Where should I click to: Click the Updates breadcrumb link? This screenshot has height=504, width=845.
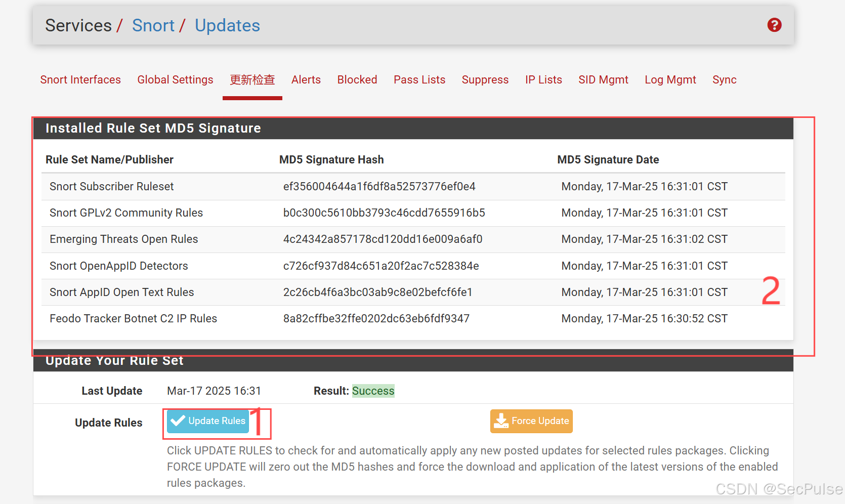pyautogui.click(x=227, y=25)
